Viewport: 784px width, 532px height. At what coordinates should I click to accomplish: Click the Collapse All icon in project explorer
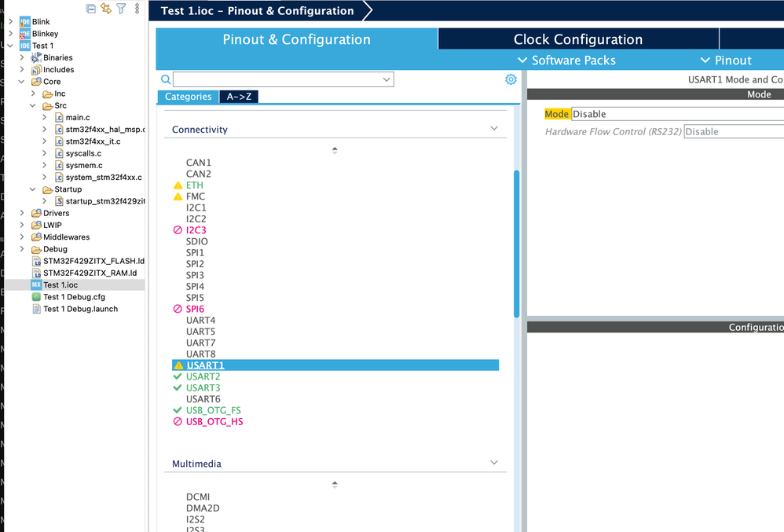pos(91,9)
